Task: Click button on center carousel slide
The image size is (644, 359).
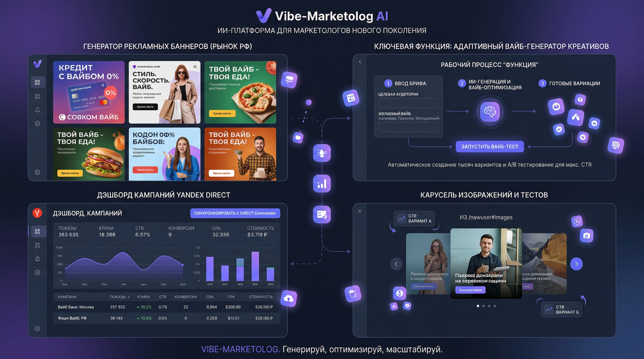Action: click(x=470, y=290)
